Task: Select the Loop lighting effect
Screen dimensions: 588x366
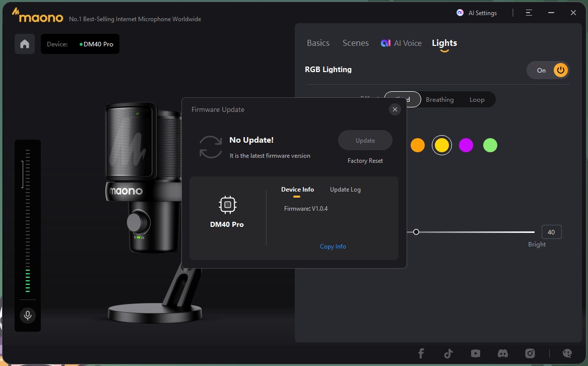Action: click(477, 100)
